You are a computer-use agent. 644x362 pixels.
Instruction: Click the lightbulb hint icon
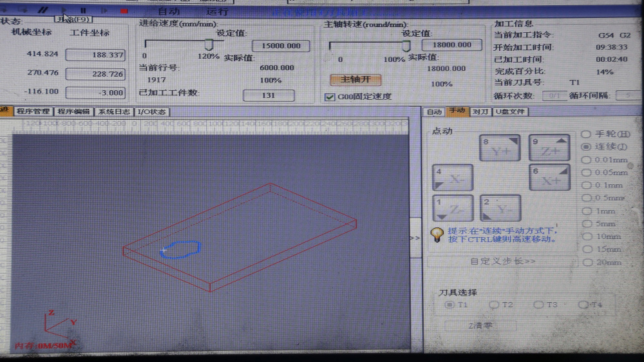(x=437, y=235)
